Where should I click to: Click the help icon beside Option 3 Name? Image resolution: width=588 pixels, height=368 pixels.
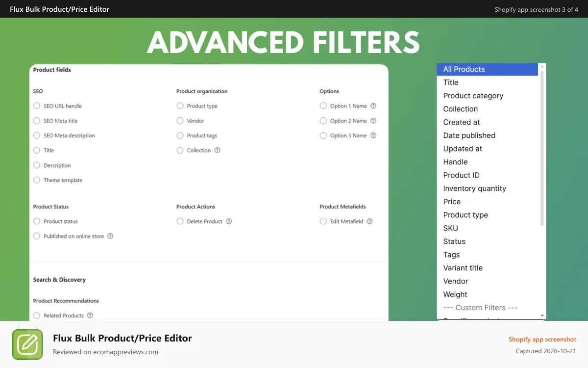(373, 135)
